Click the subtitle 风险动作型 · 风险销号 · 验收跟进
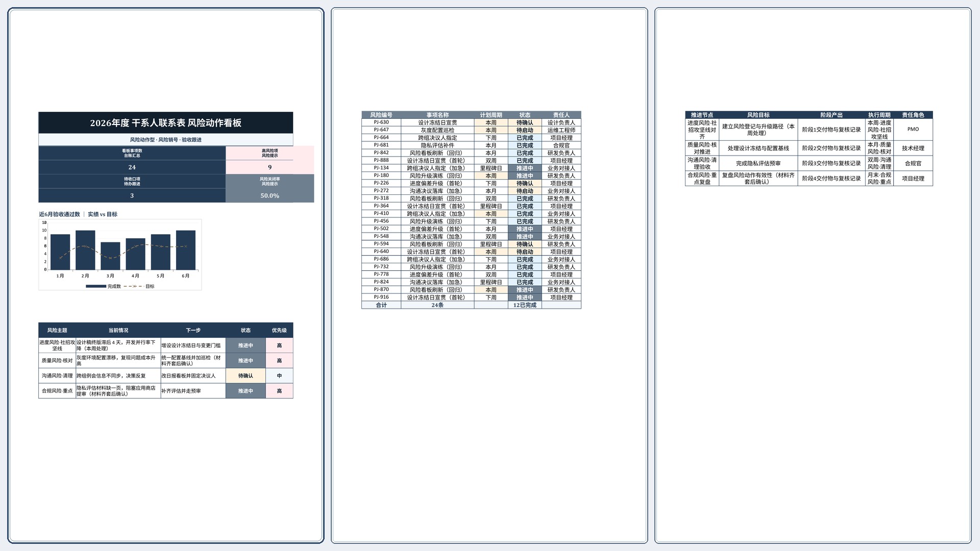 [x=166, y=140]
